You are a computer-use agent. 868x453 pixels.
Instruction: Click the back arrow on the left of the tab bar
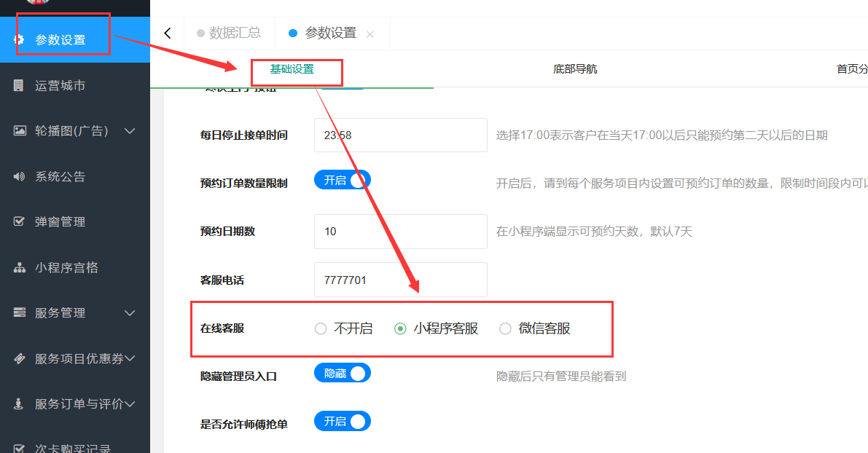tap(168, 34)
